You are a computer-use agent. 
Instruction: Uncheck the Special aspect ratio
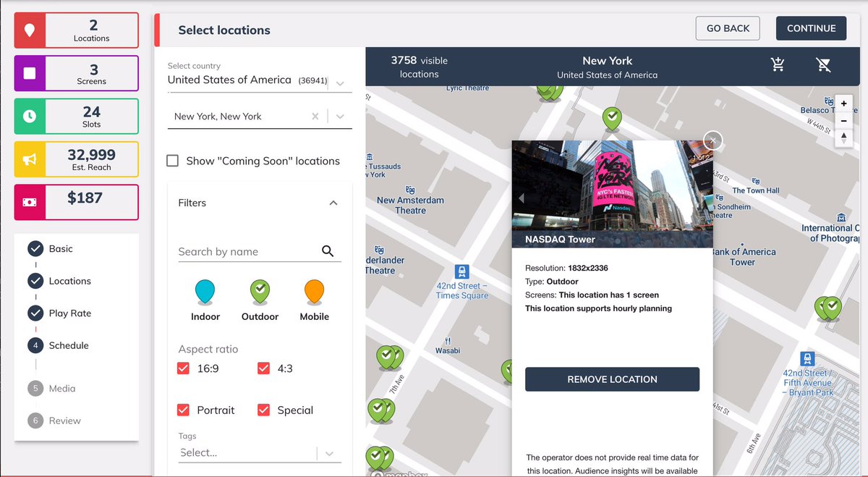click(x=263, y=410)
